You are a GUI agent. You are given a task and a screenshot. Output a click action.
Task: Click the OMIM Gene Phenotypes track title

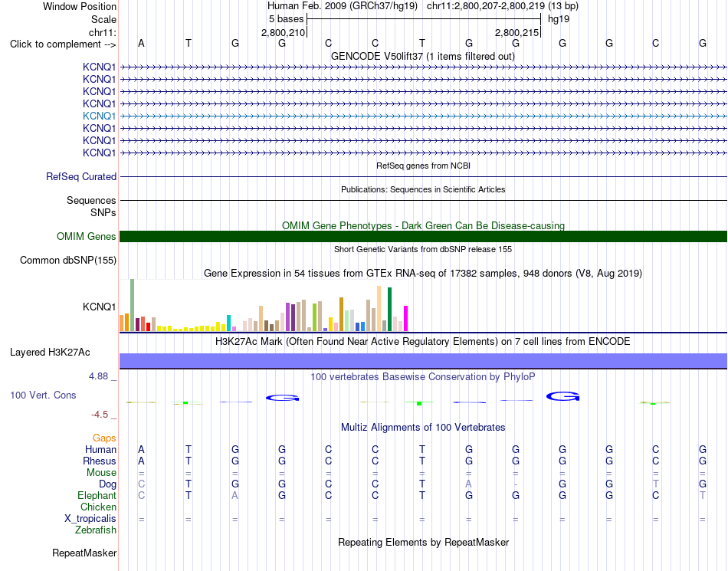[423, 225]
